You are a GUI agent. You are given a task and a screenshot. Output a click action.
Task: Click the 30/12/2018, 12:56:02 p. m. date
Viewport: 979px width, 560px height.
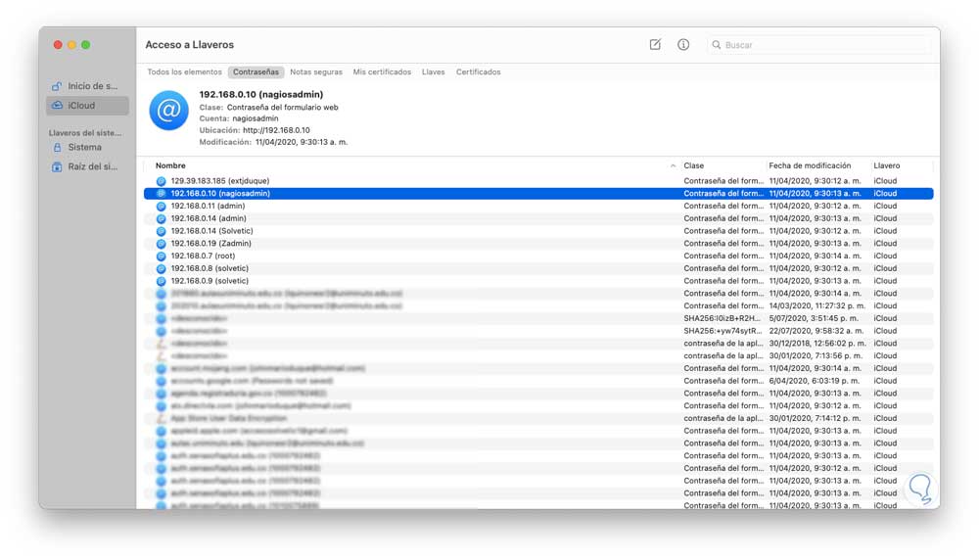pos(817,344)
